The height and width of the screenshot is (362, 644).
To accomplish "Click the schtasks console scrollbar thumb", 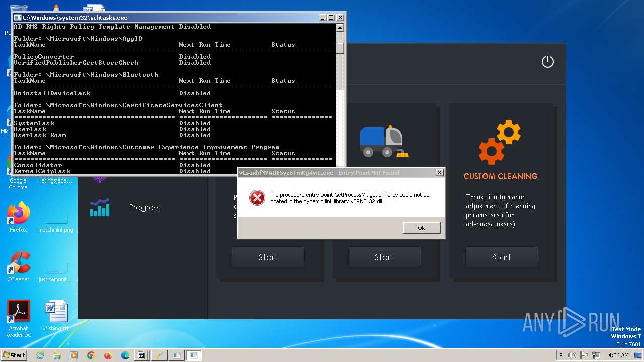I will [x=340, y=48].
